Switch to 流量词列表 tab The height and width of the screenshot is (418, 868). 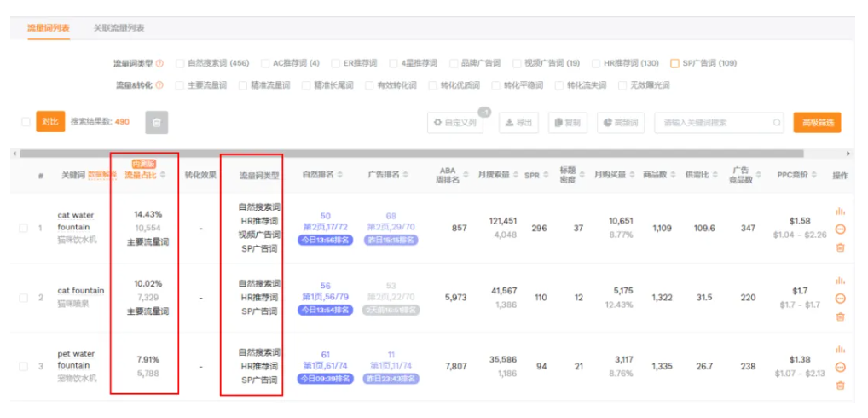tap(49, 27)
